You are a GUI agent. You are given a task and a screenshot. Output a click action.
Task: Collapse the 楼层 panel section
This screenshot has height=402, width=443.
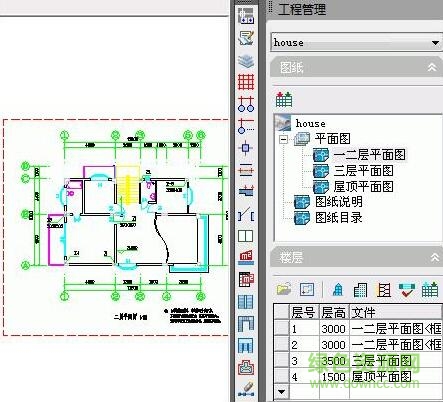coord(434,257)
